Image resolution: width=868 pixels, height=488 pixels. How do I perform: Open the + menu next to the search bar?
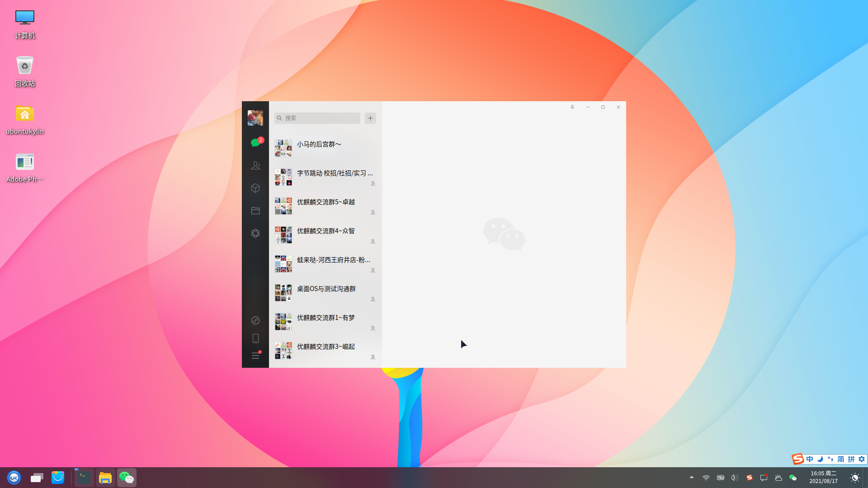pos(370,118)
